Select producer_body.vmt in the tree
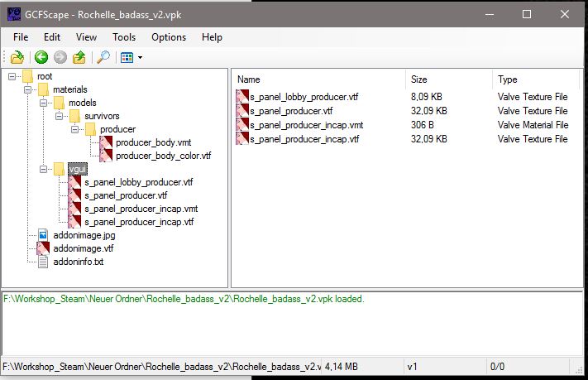This screenshot has height=380, width=588. (153, 142)
